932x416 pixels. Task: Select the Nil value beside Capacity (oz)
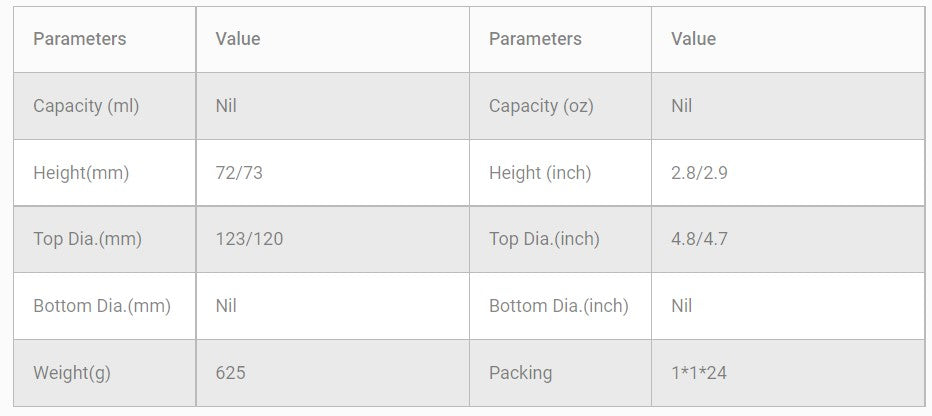tap(682, 106)
